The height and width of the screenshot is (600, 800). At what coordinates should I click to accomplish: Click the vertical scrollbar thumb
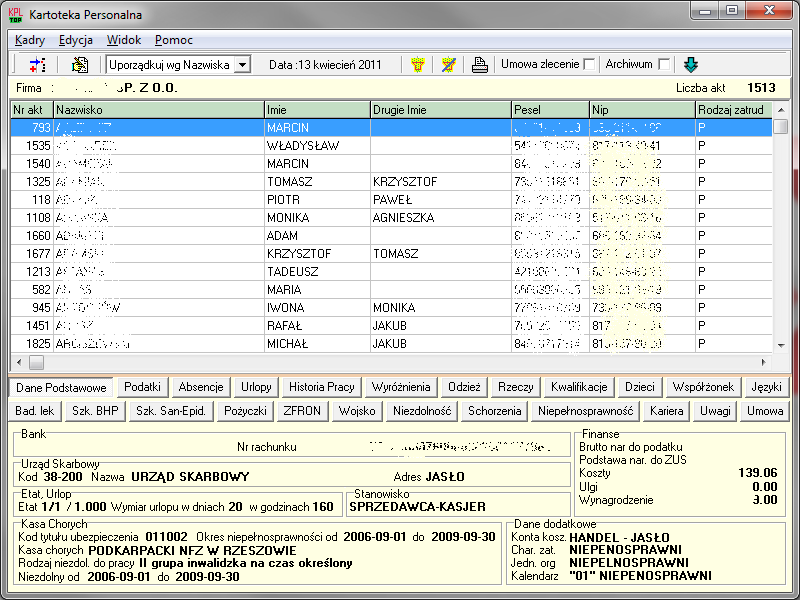781,126
